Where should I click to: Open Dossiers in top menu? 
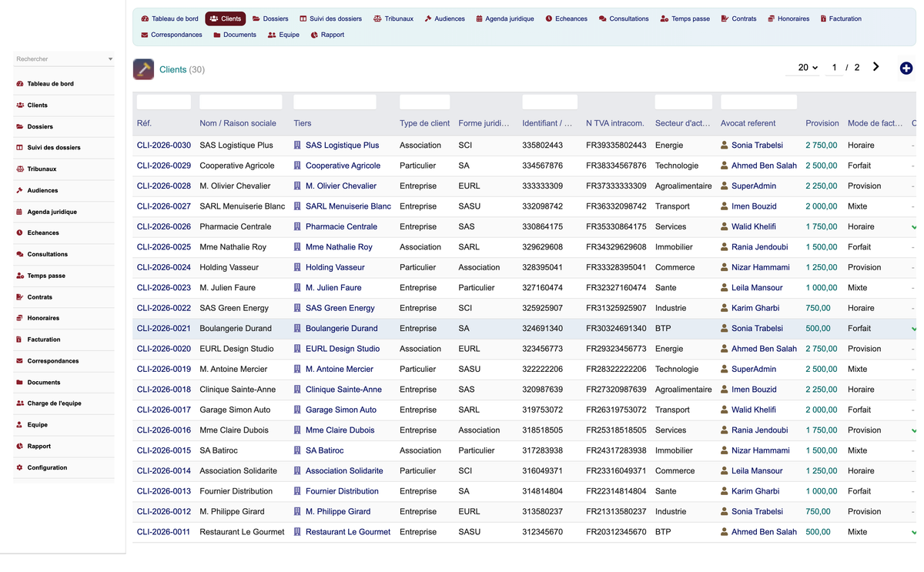point(270,18)
